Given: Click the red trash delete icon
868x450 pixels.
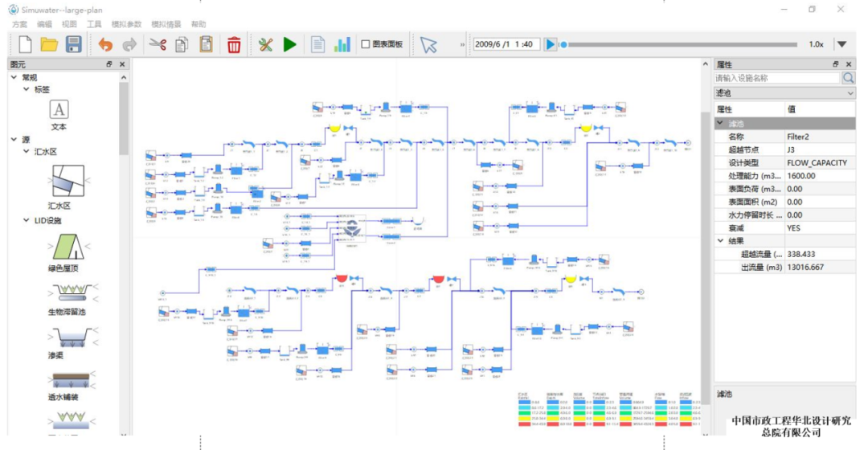Looking at the screenshot, I should (x=234, y=45).
